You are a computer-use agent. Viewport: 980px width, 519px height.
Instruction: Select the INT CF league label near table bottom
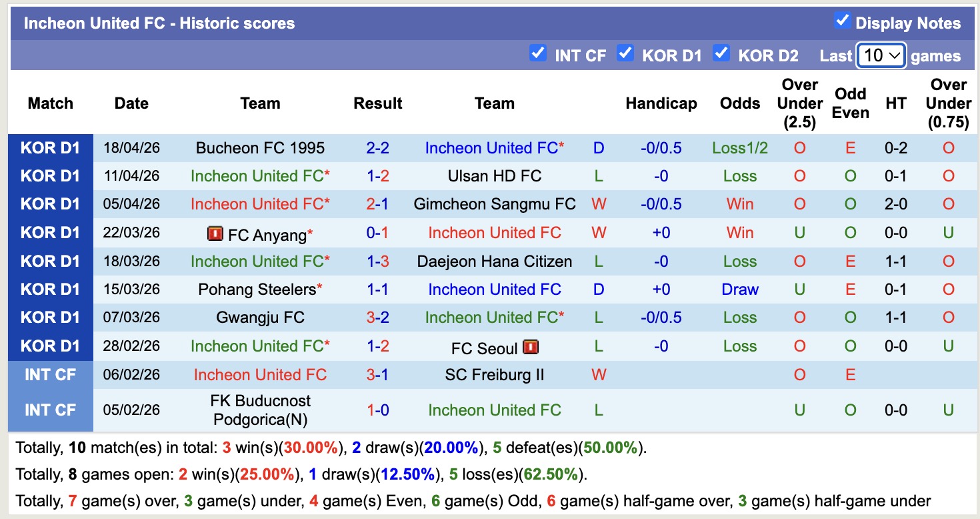click(50, 374)
